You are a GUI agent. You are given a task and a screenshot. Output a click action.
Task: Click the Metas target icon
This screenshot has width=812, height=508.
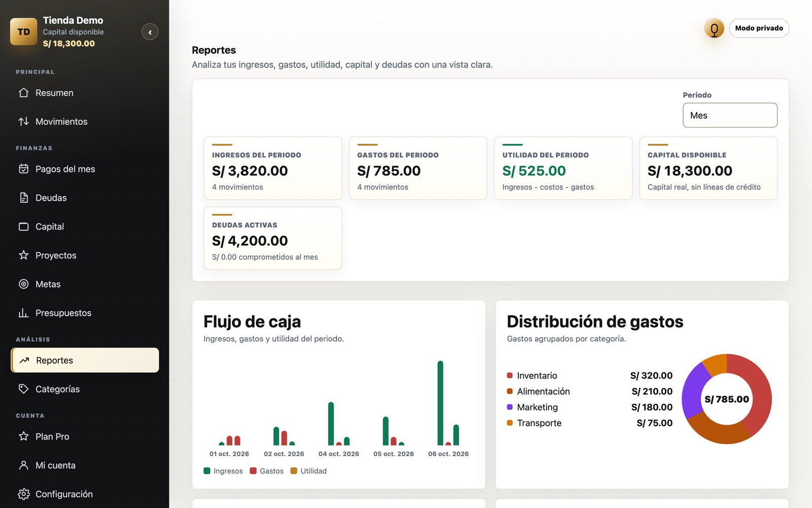point(24,284)
